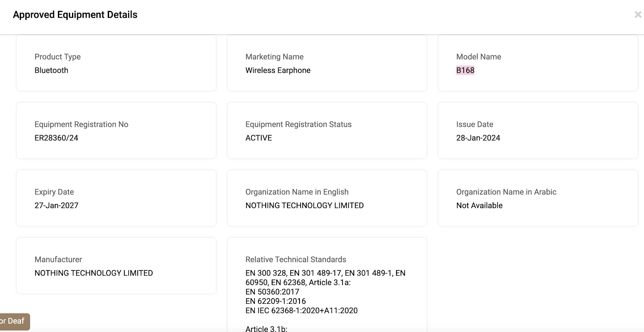The image size is (644, 332).
Task: Click the EN 50360:2017 standard line
Action: pyautogui.click(x=272, y=292)
